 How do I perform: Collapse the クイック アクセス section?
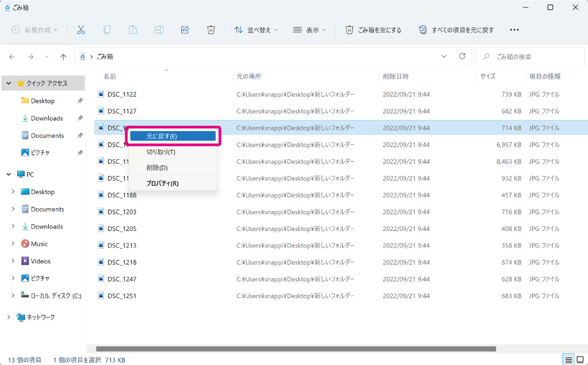[9, 83]
